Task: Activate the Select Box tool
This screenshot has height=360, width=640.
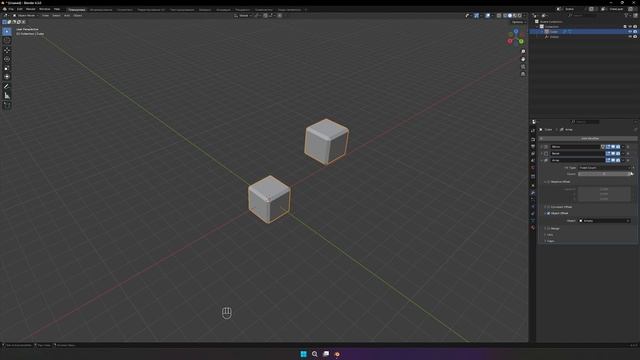Action: click(x=7, y=31)
